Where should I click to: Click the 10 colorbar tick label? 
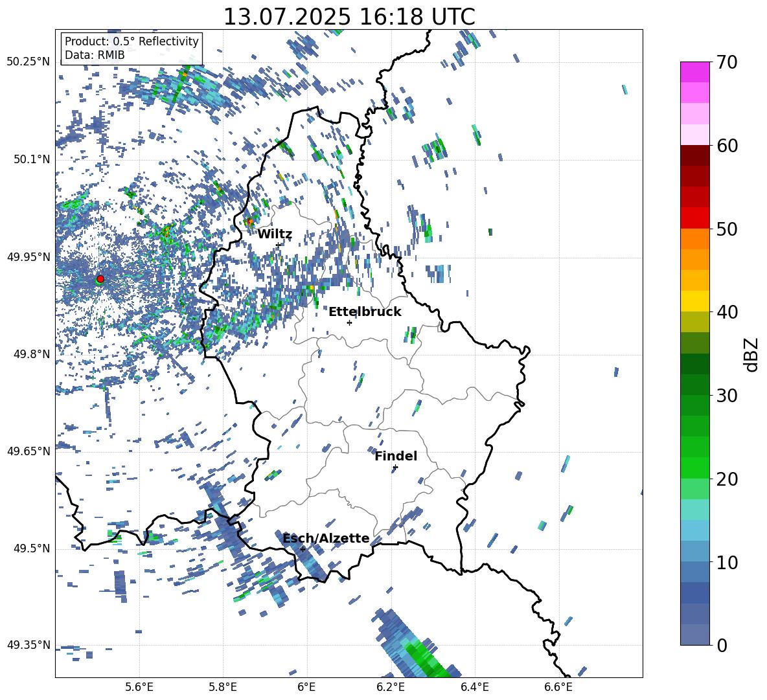[727, 562]
